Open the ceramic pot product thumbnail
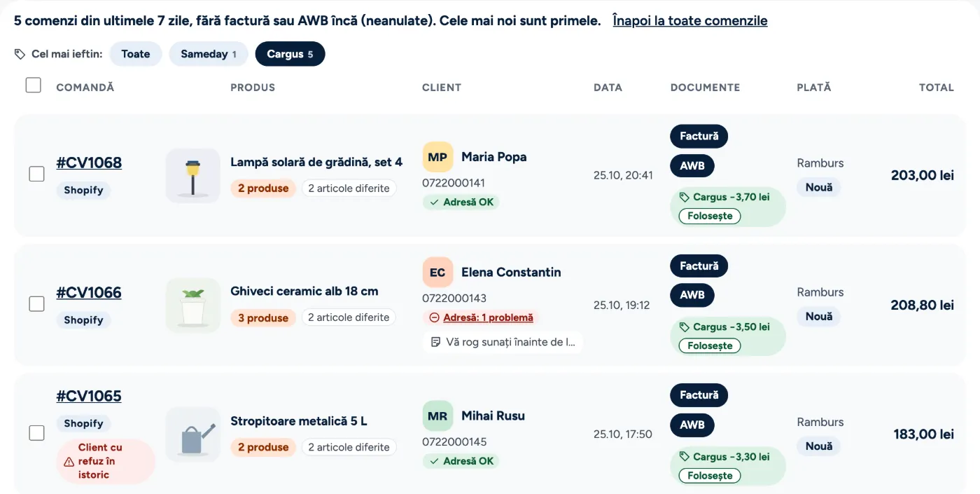 [192, 306]
